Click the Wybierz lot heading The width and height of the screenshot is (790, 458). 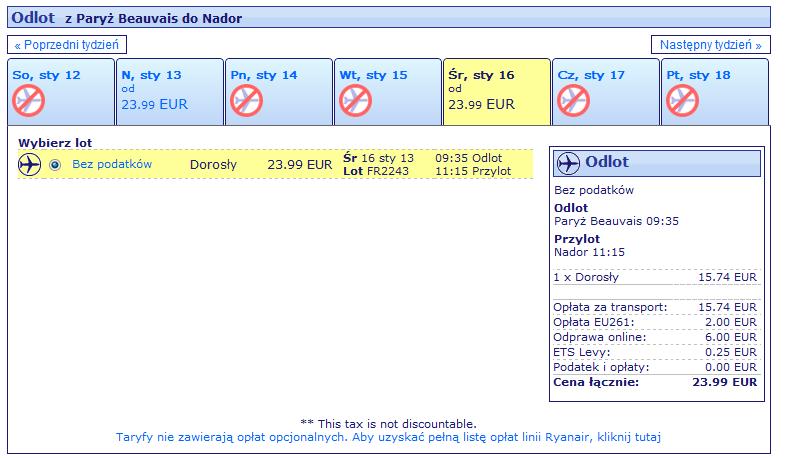coord(55,143)
